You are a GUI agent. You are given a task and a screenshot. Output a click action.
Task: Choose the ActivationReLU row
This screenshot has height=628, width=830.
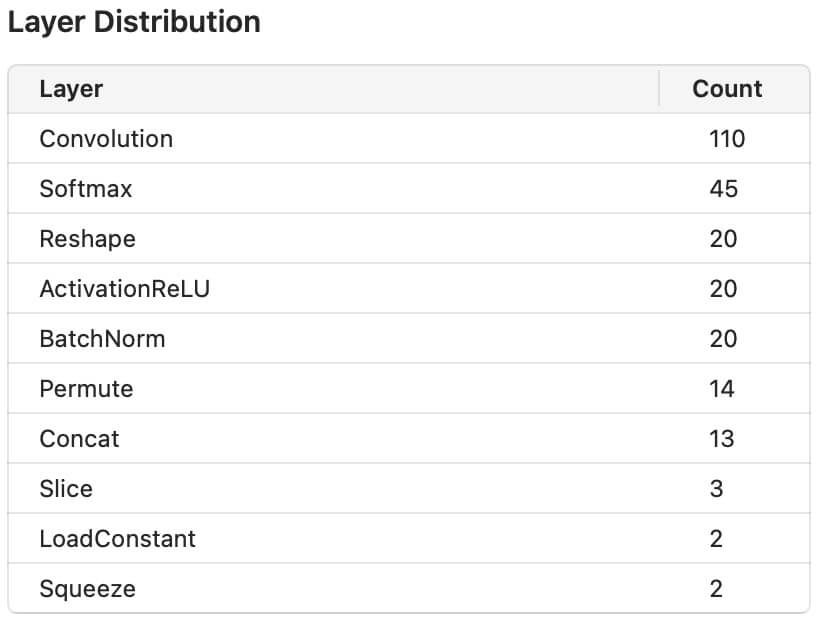click(x=409, y=289)
